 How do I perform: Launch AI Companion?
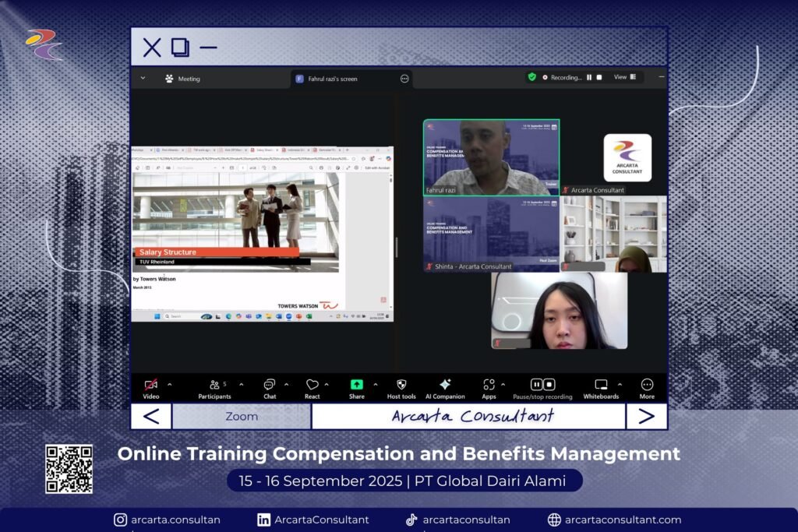[x=445, y=386]
